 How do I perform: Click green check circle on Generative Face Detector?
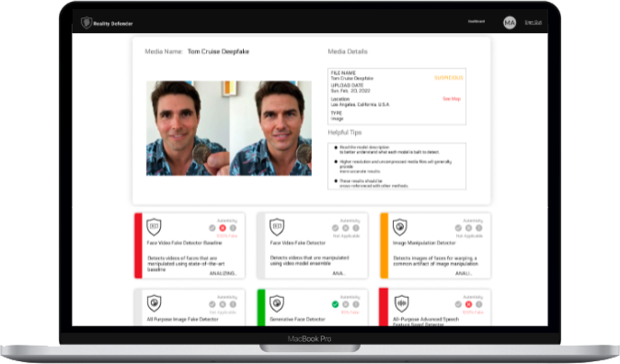click(x=336, y=304)
